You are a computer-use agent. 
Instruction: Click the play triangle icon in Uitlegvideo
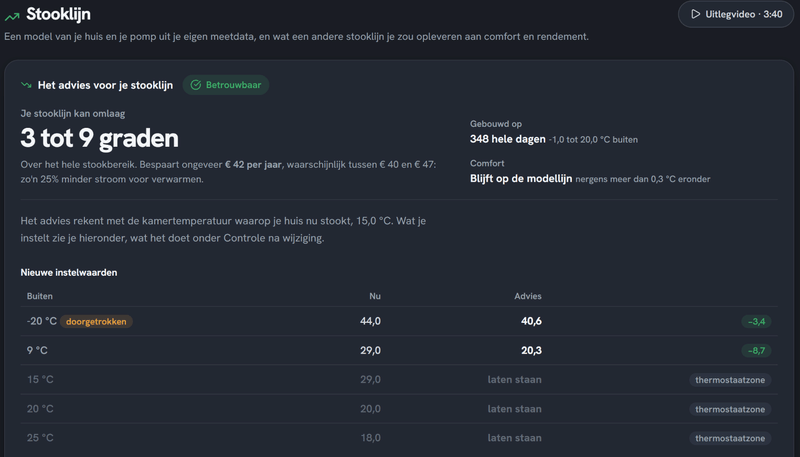coord(695,14)
